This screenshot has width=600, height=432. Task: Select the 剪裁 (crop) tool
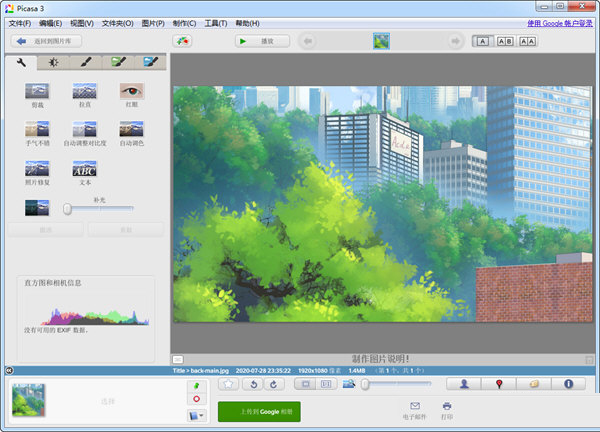click(37, 91)
